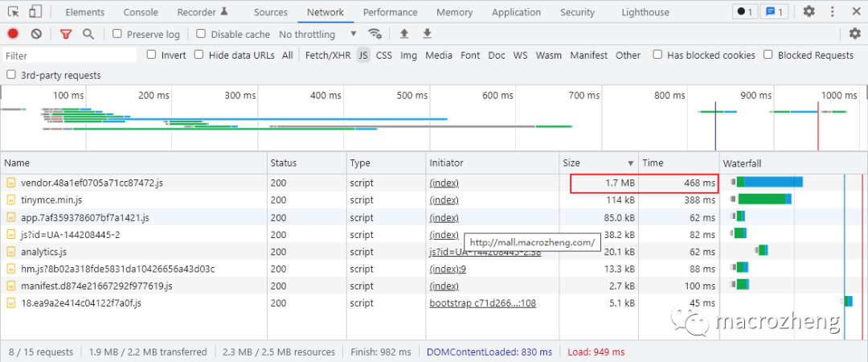Viewport: 868px width, 362px height.
Task: Click the Filter text input
Action: click(x=68, y=56)
